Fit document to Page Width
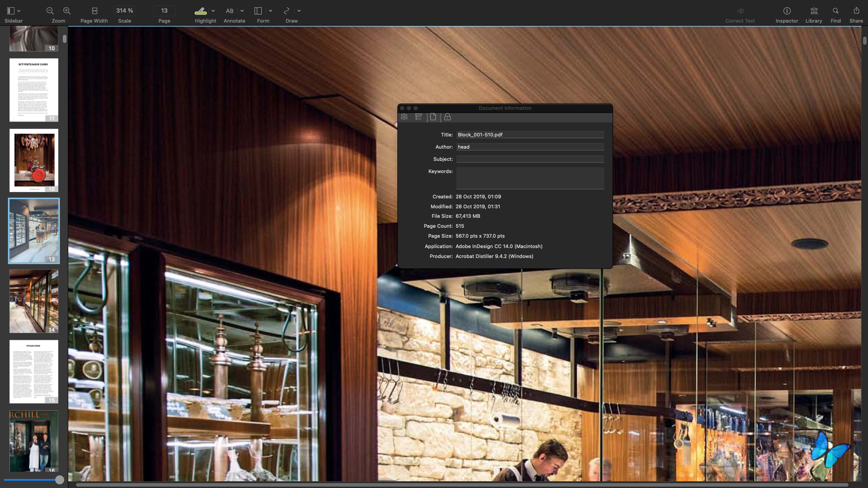 click(94, 11)
